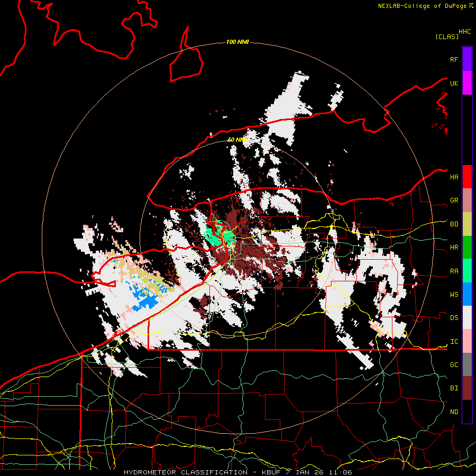
Task: Click the HYDROMETEOR CLASSIFICATION title text
Action: click(186, 472)
